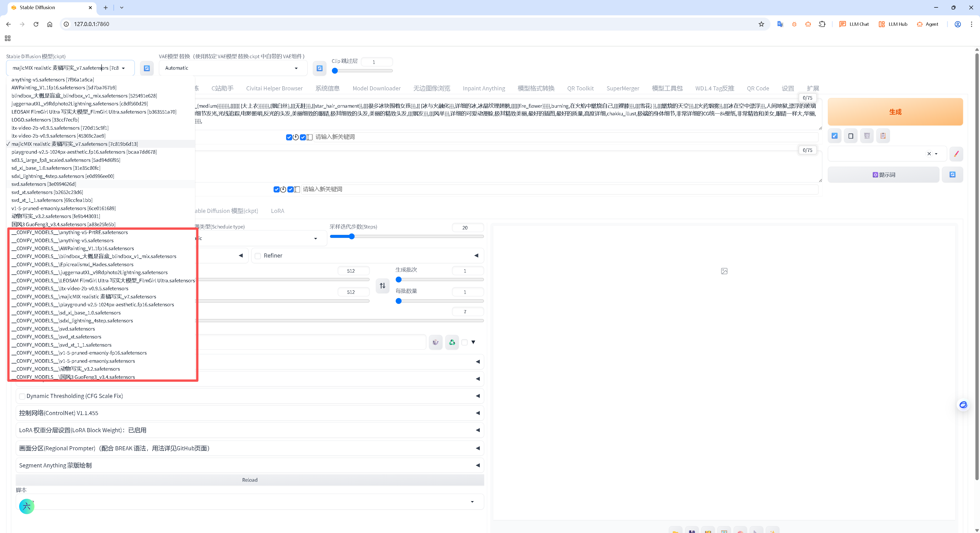Click the trash bin clear-prompt icon

tap(867, 136)
